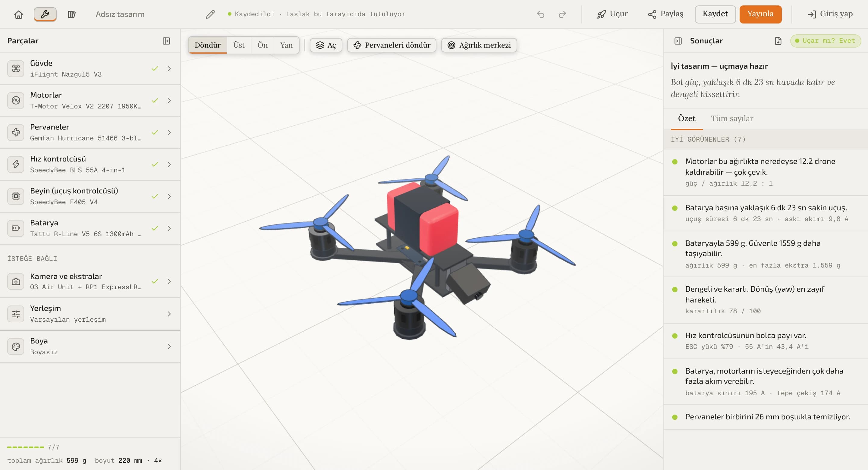
Task: Click the Boya palette icon
Action: pos(16,346)
